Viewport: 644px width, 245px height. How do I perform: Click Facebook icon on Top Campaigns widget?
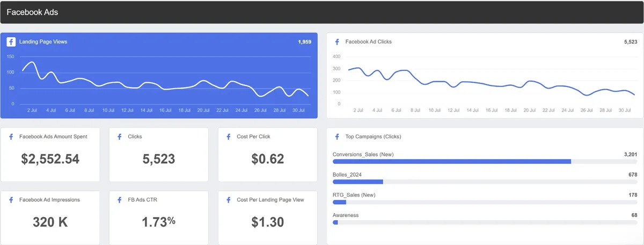click(337, 136)
